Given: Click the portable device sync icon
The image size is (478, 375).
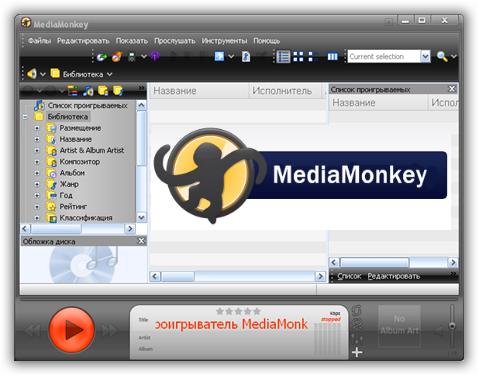Looking at the screenshot, I should tap(132, 57).
